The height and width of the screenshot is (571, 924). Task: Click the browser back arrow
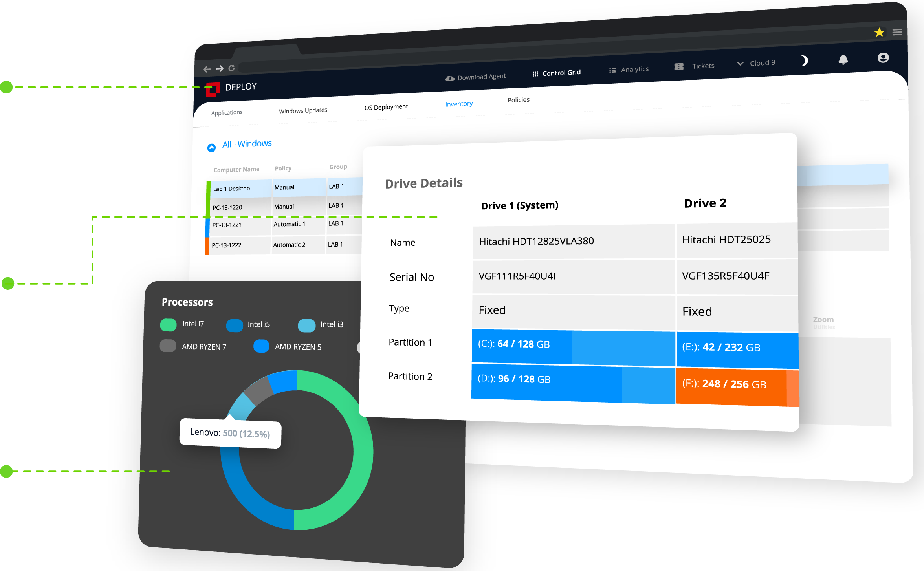tap(207, 70)
